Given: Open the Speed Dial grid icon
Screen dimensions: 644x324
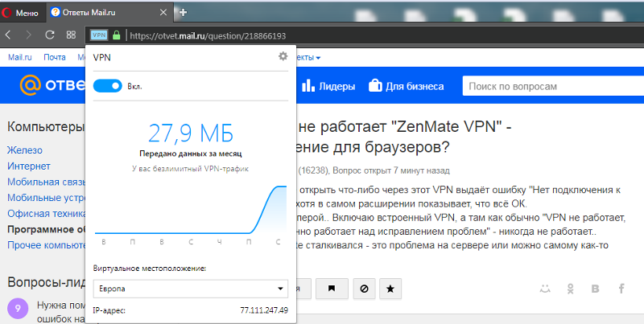Looking at the screenshot, I should [x=71, y=35].
